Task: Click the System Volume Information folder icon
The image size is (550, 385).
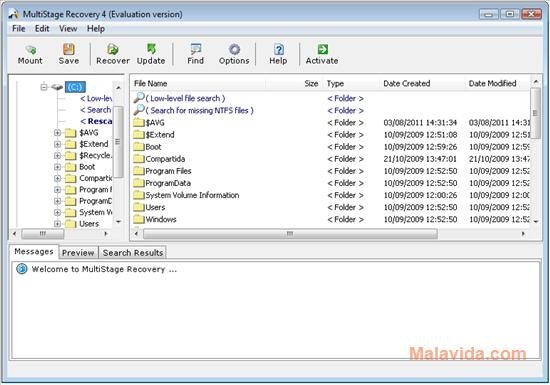Action: coord(139,195)
